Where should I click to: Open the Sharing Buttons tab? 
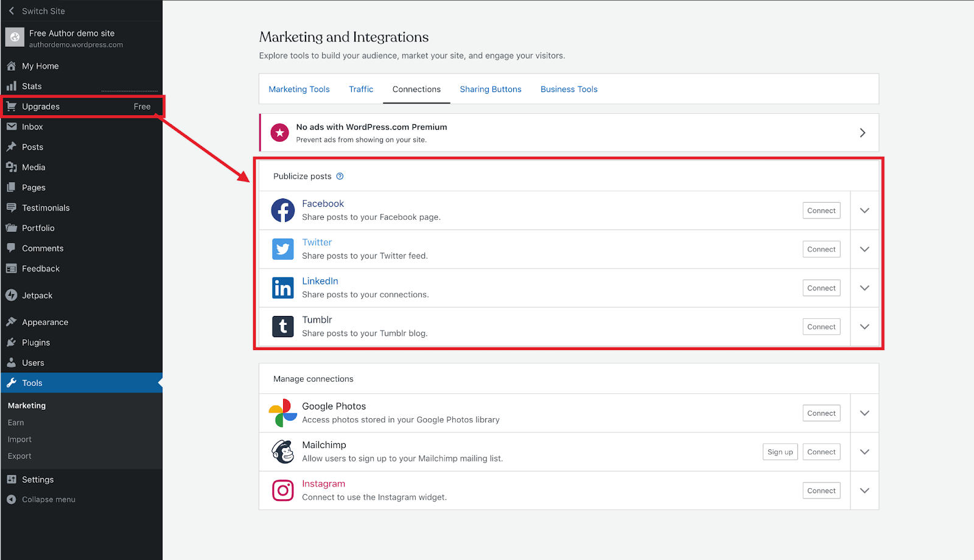click(x=491, y=89)
